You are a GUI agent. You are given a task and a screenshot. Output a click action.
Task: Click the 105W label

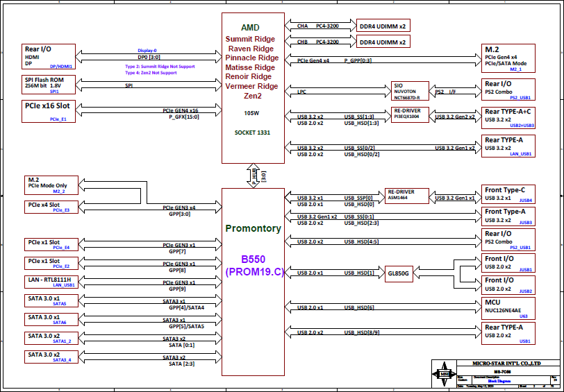coord(251,113)
